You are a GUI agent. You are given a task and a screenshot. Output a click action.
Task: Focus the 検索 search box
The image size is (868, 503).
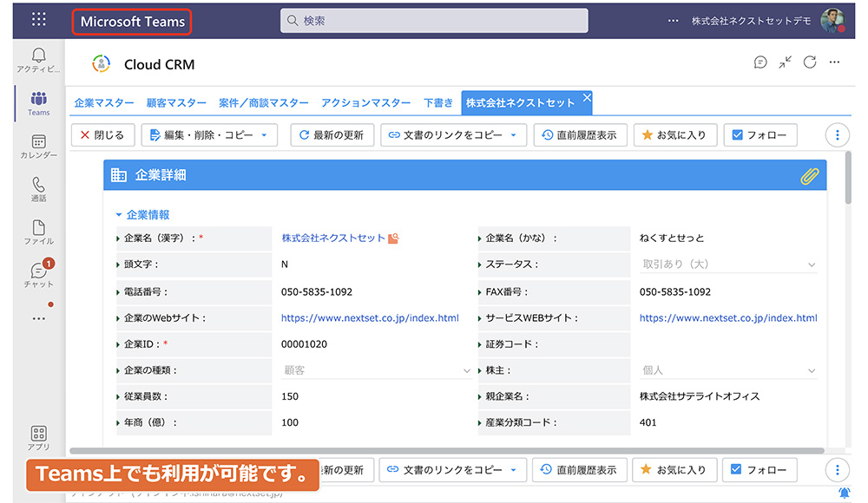434,21
